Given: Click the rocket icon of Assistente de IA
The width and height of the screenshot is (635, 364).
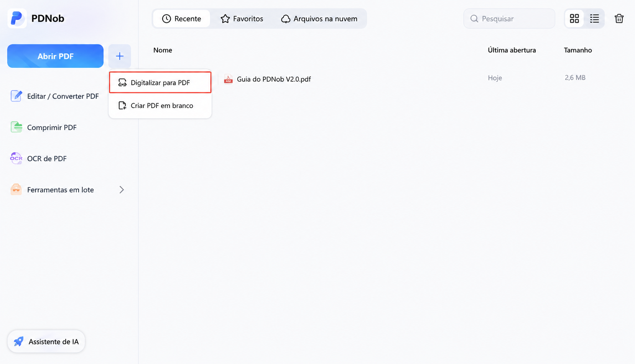Looking at the screenshot, I should point(18,341).
